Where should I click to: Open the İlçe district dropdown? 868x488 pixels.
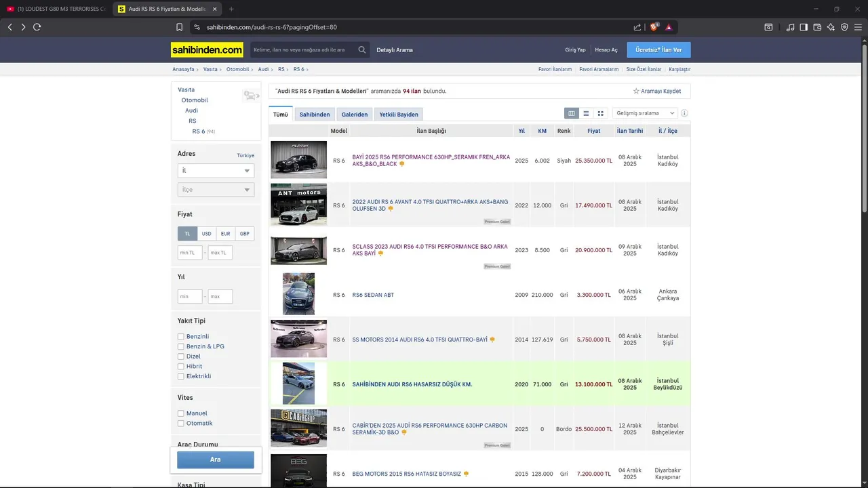[x=216, y=190]
